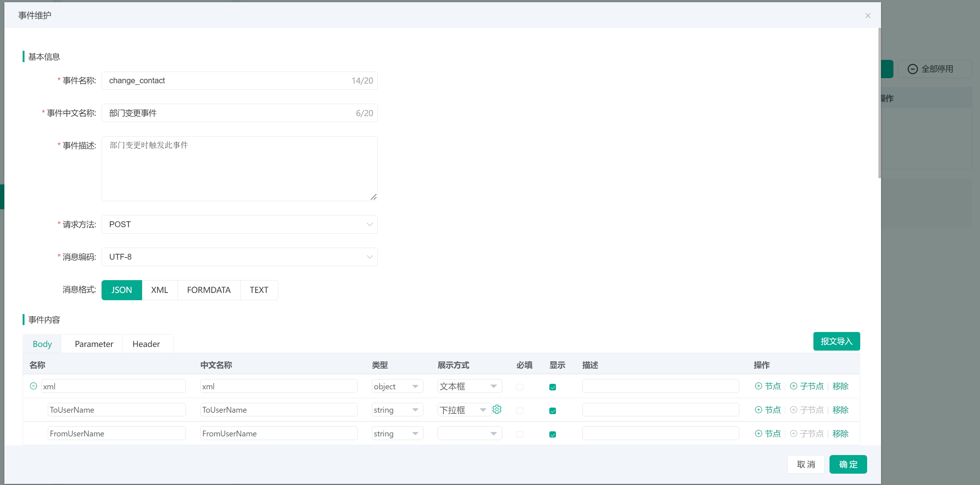980x485 pixels.
Task: Focus the 事件中文名称 input field
Action: (239, 113)
